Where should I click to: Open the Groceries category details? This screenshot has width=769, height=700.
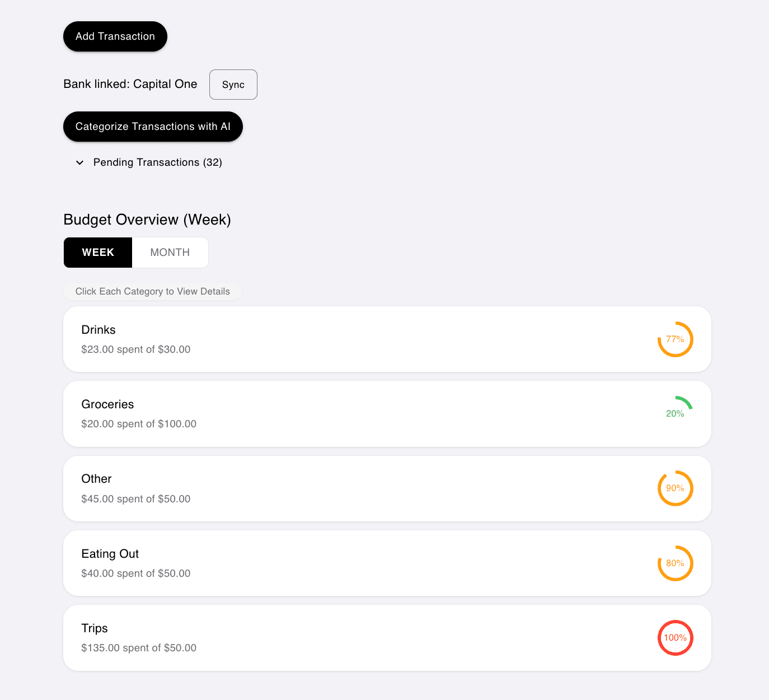[387, 414]
